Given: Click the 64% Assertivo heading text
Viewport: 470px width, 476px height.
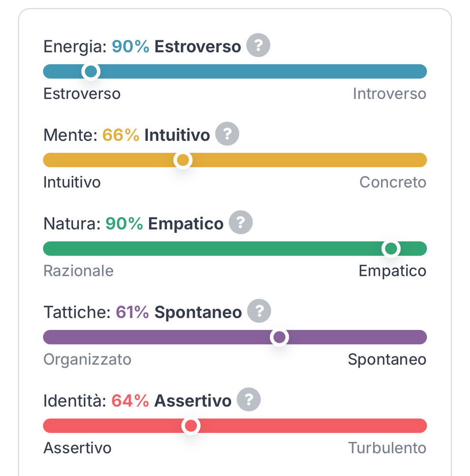Looking at the screenshot, I should click(x=171, y=401).
